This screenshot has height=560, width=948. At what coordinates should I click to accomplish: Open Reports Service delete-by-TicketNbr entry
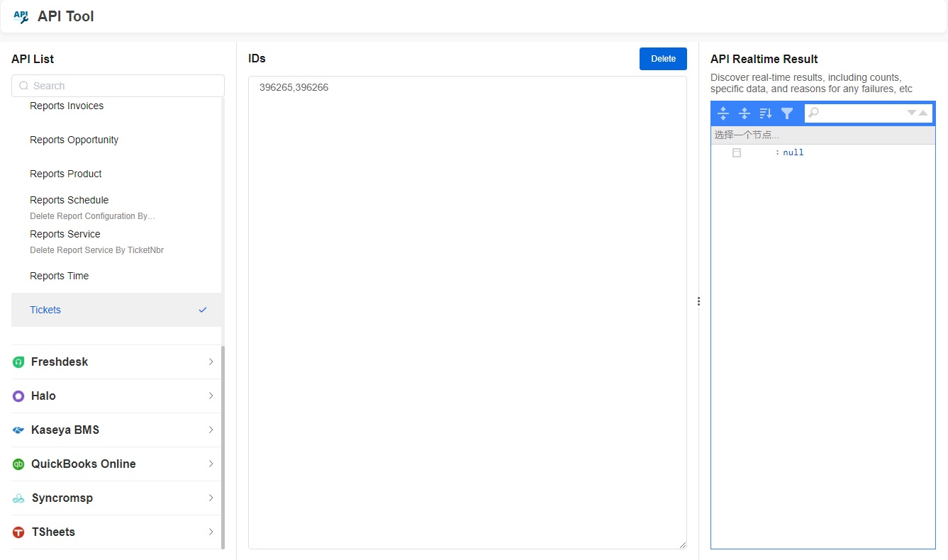click(x=96, y=242)
